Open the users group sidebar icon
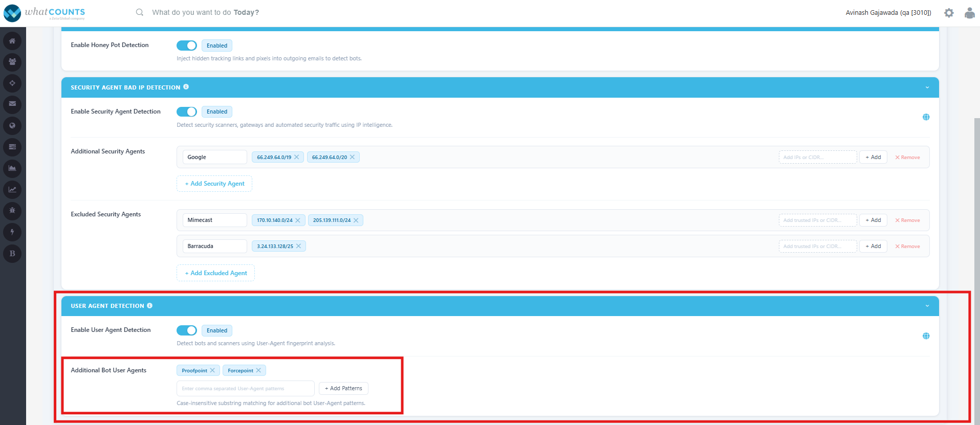This screenshot has height=425, width=980. pos(12,62)
